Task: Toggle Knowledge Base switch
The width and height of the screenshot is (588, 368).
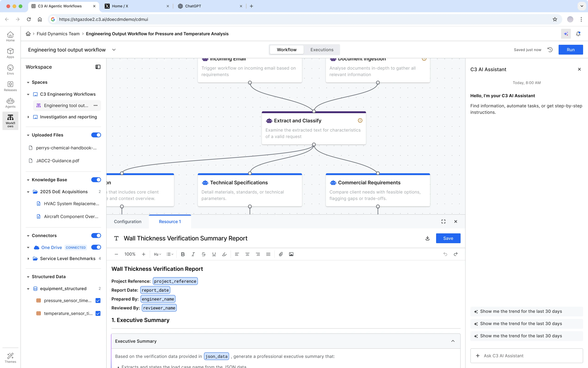Action: tap(96, 180)
